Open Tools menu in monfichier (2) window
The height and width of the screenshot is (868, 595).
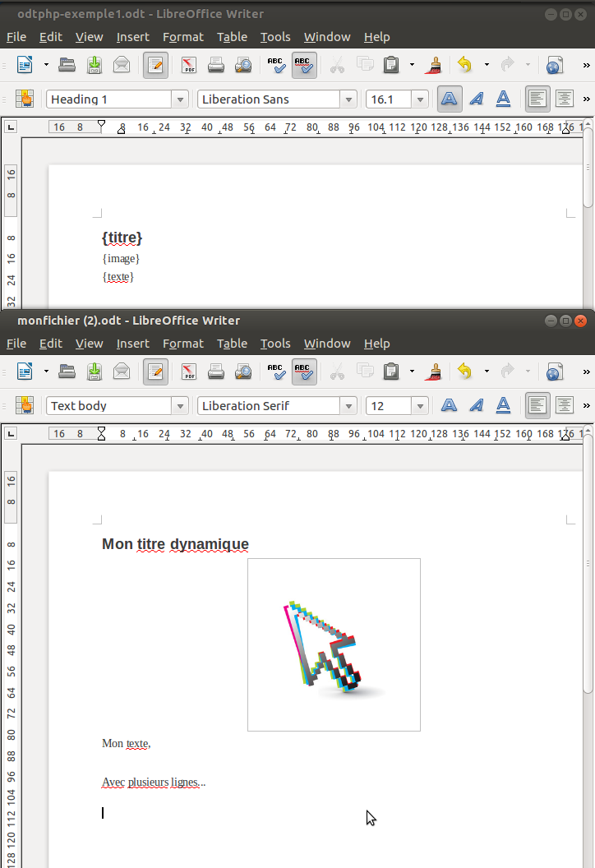(275, 344)
